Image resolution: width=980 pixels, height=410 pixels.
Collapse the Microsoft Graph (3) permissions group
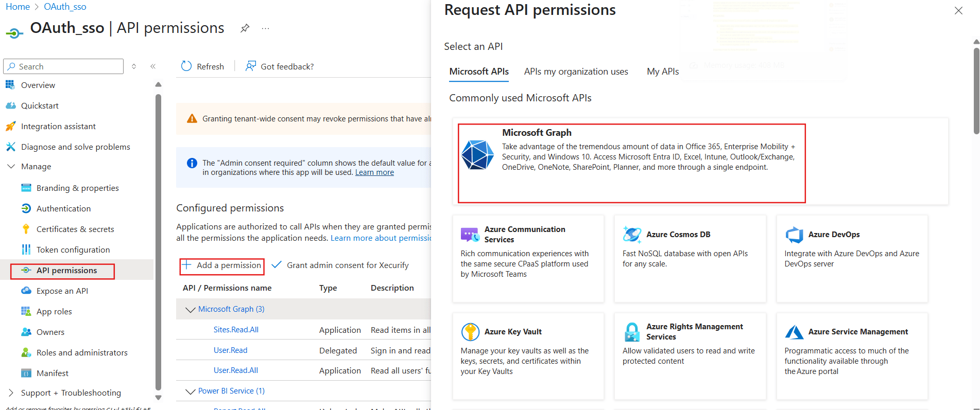point(190,309)
